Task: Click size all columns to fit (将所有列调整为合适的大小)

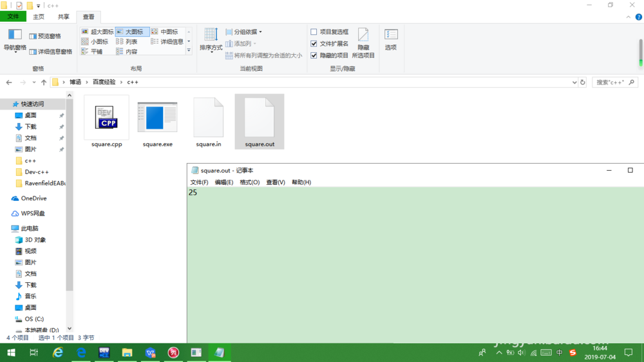Action: click(263, 55)
